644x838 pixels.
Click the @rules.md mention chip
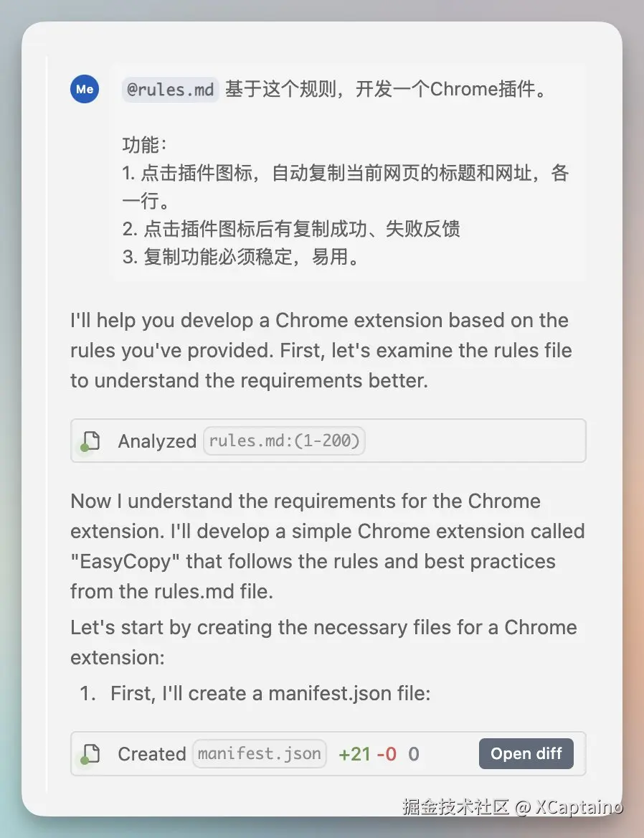point(170,90)
